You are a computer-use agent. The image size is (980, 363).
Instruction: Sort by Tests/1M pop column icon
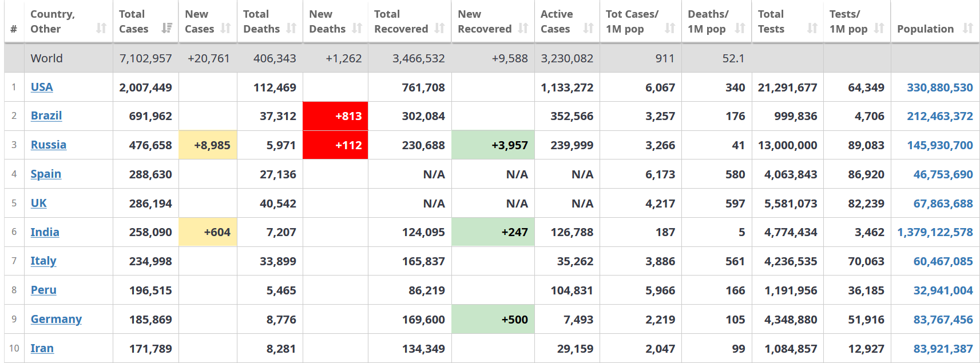pos(879,28)
